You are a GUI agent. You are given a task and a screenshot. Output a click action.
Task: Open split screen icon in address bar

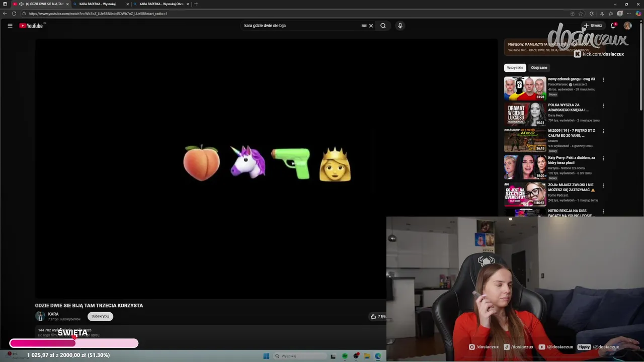click(x=573, y=14)
